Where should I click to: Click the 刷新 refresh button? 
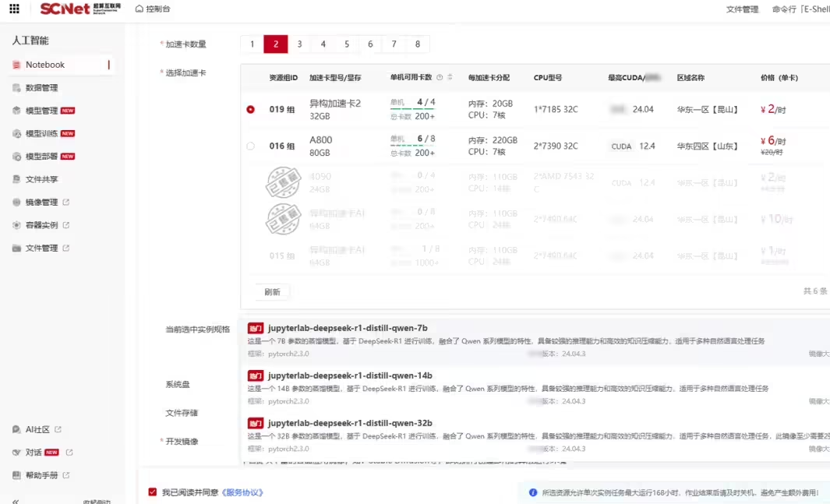pyautogui.click(x=272, y=292)
